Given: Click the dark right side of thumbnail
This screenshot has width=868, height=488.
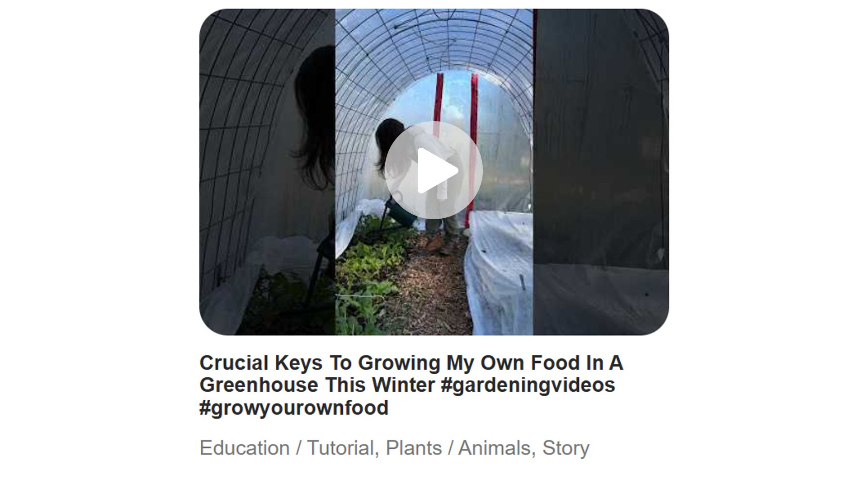Looking at the screenshot, I should point(601,172).
